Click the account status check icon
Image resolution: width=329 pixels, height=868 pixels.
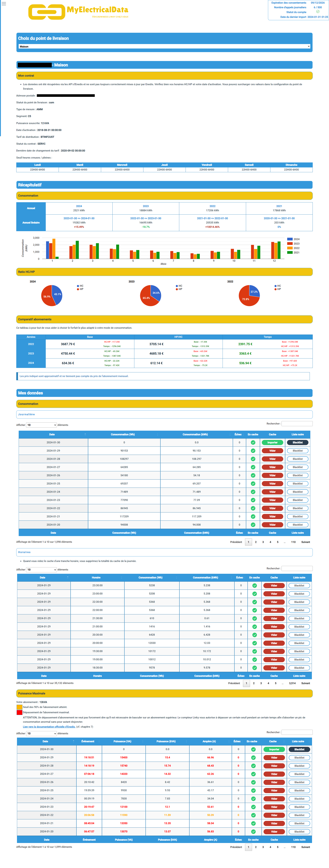click(x=318, y=12)
